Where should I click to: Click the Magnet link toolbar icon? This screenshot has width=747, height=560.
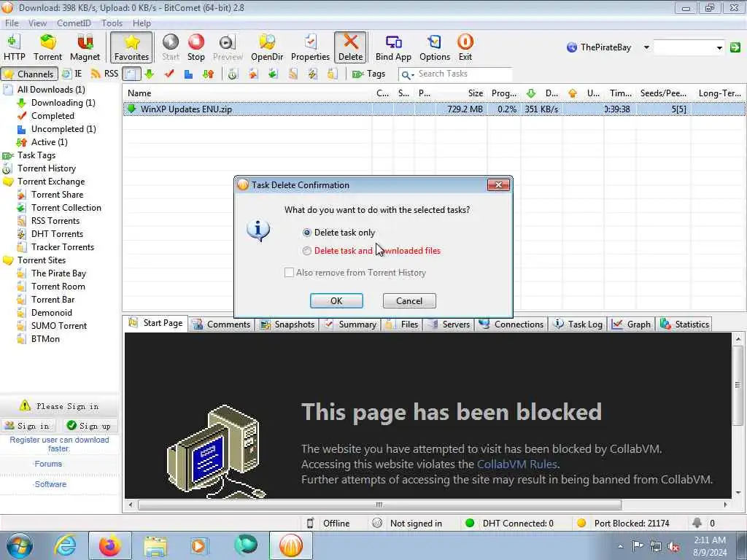pos(85,47)
